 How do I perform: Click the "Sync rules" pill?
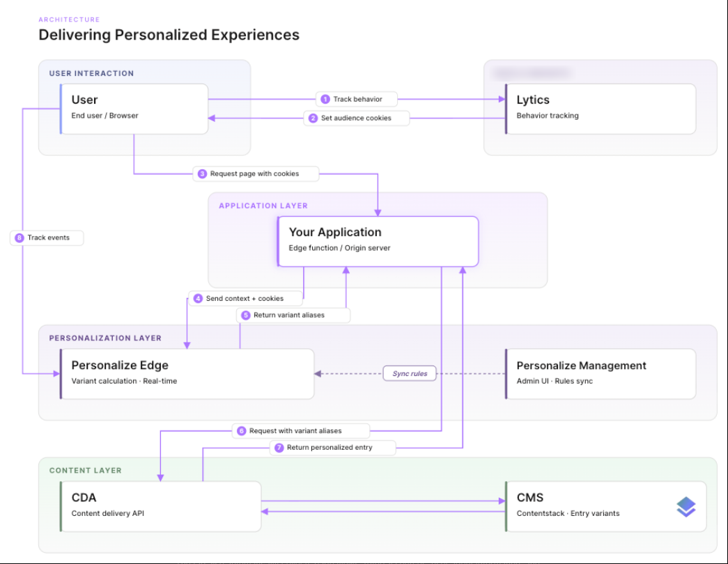pyautogui.click(x=410, y=373)
